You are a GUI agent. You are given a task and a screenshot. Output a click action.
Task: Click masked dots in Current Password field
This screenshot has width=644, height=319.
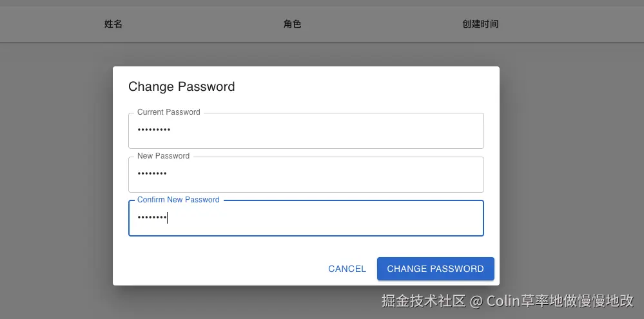coord(154,130)
